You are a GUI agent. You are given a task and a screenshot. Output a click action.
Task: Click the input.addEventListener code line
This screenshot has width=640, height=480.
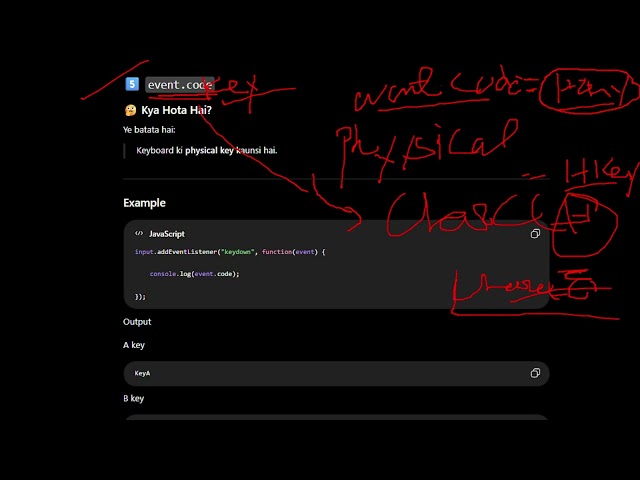(x=230, y=252)
